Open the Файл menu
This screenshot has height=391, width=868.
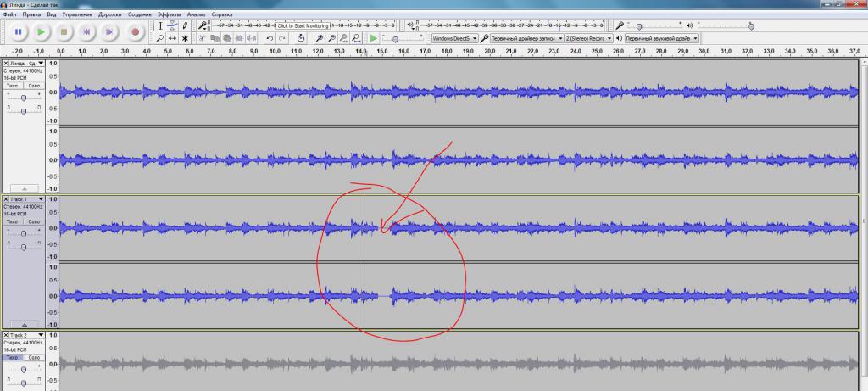coord(10,14)
